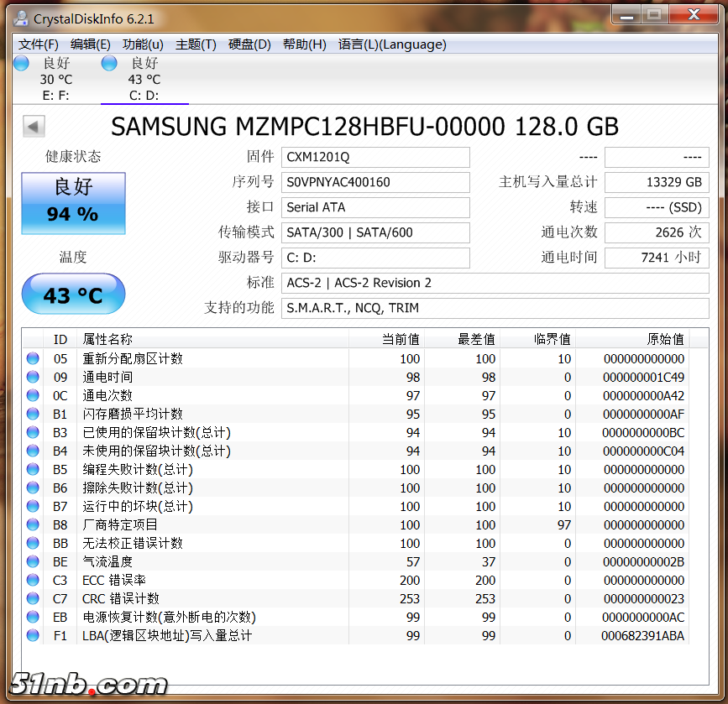Image resolution: width=728 pixels, height=704 pixels.
Task: Select the 已使用的保留块计数(总计) row
Action: point(356,432)
